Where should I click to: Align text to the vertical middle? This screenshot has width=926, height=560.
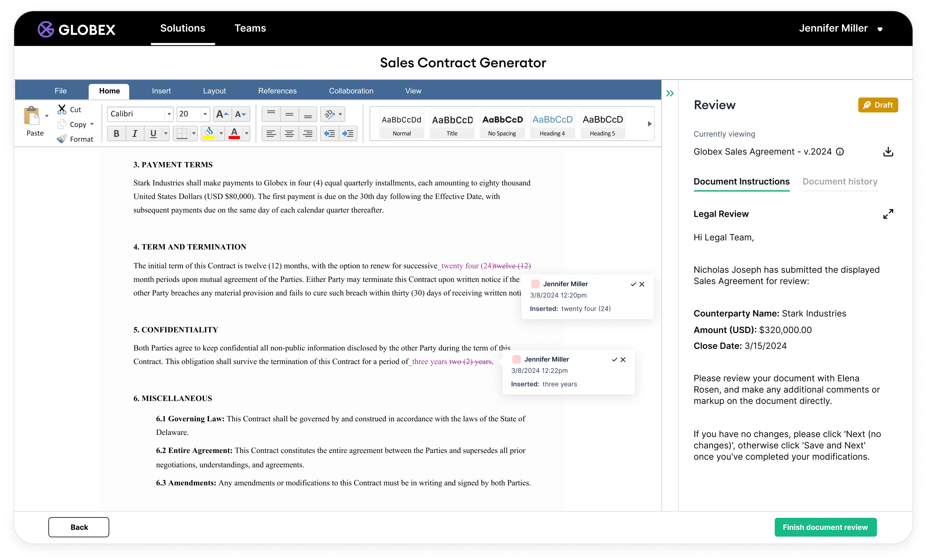(x=289, y=114)
